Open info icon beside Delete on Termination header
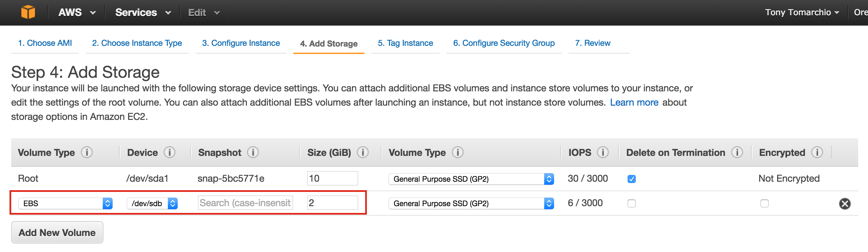The image size is (868, 252). pyautogui.click(x=737, y=152)
